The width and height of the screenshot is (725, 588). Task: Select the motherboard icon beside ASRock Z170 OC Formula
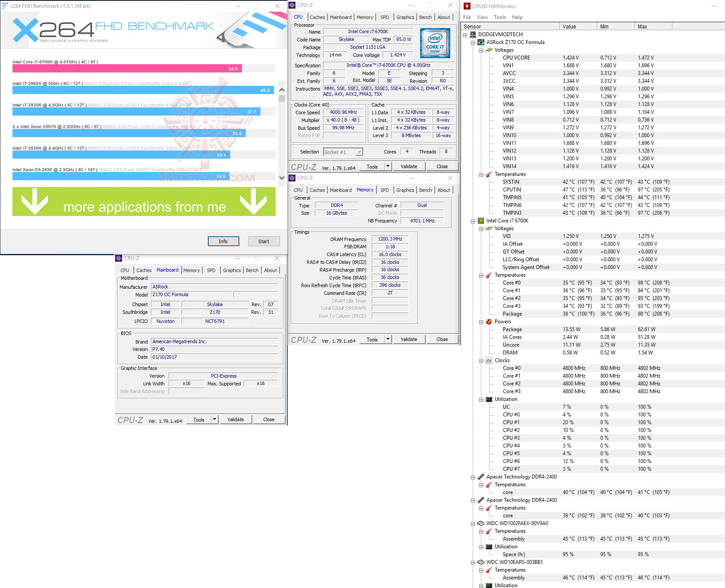[481, 42]
